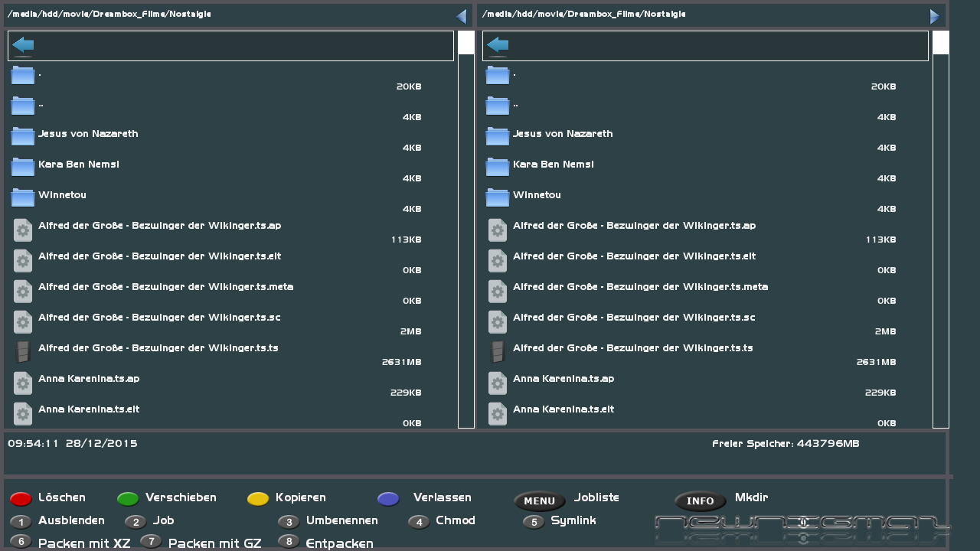Image resolution: width=980 pixels, height=551 pixels.
Task: Choose Chmod option number 4
Action: (x=419, y=522)
